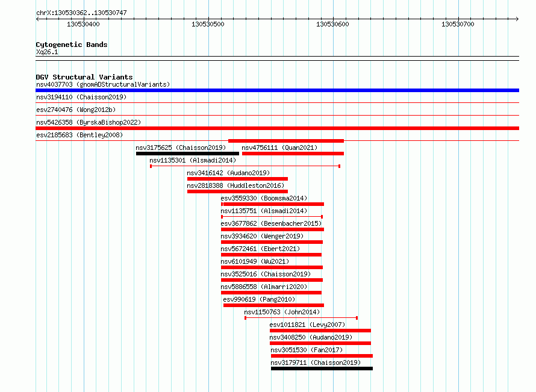536x392 pixels.
Task: Click the Xq26.1 band label
Action: coord(47,52)
